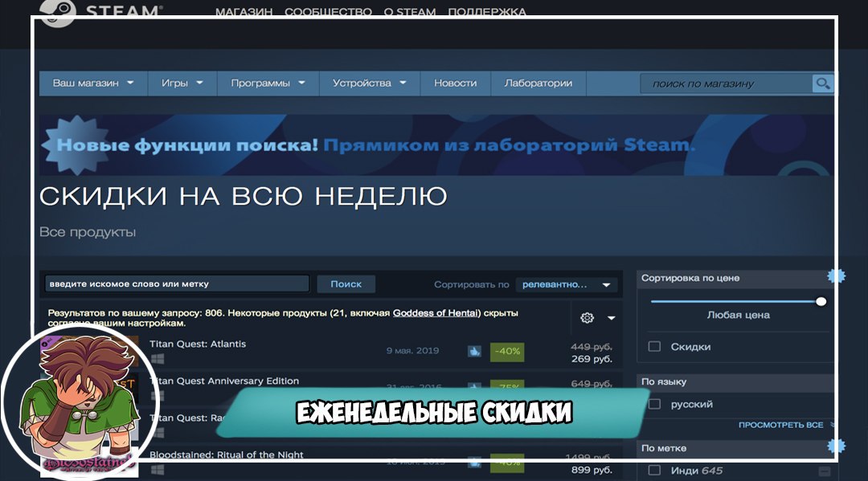Open the Программы dropdown menu
Image resolution: width=868 pixels, height=481 pixels.
tap(268, 83)
